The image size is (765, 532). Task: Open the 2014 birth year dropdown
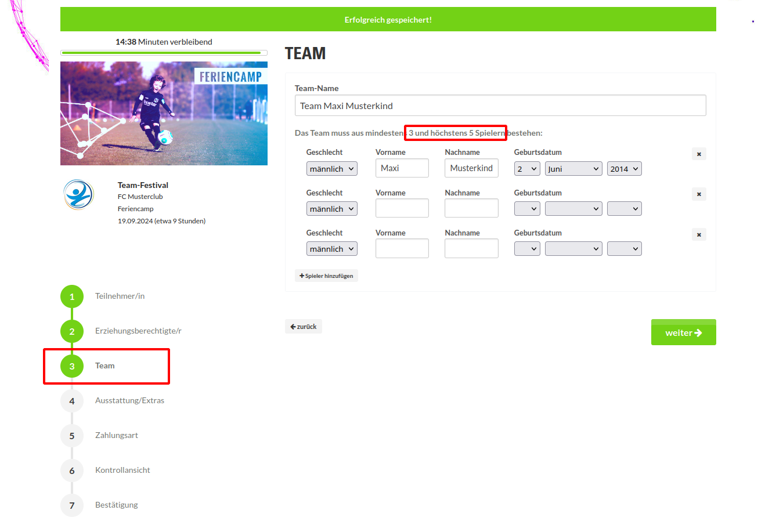(625, 169)
